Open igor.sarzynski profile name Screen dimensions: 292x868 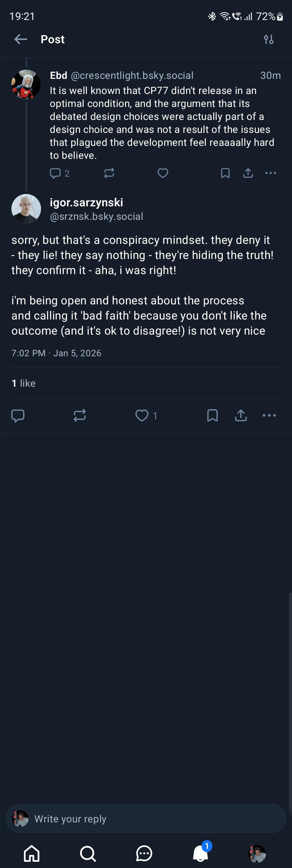click(86, 203)
